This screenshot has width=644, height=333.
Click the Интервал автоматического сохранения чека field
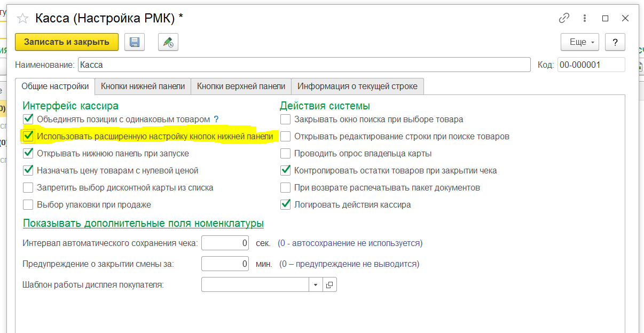(x=226, y=243)
